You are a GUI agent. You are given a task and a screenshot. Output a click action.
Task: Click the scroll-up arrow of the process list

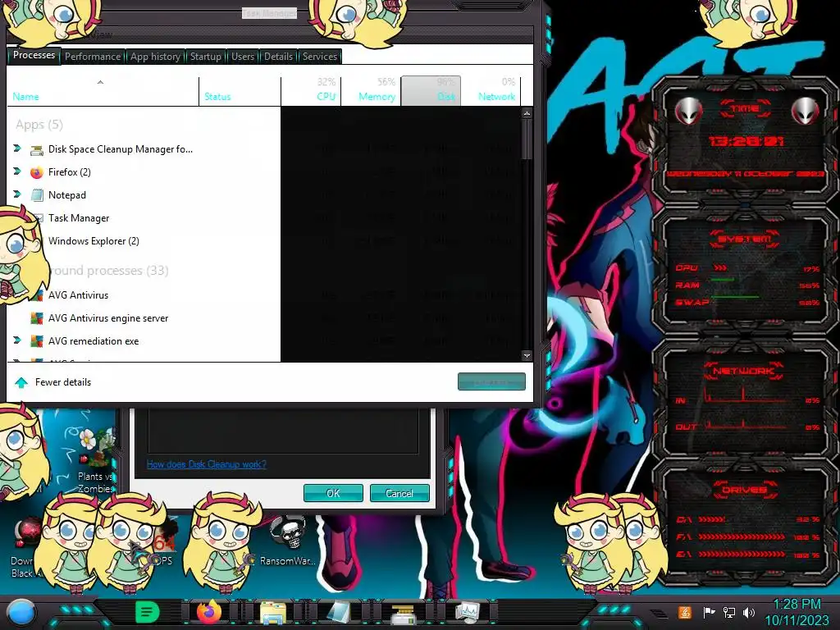pos(527,113)
